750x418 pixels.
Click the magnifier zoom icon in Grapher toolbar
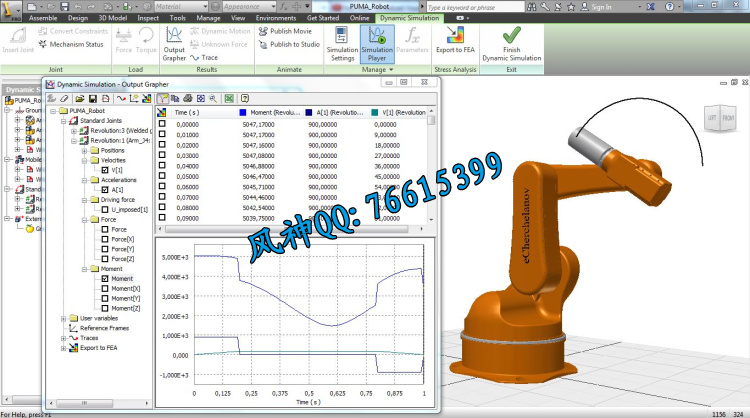click(x=213, y=99)
